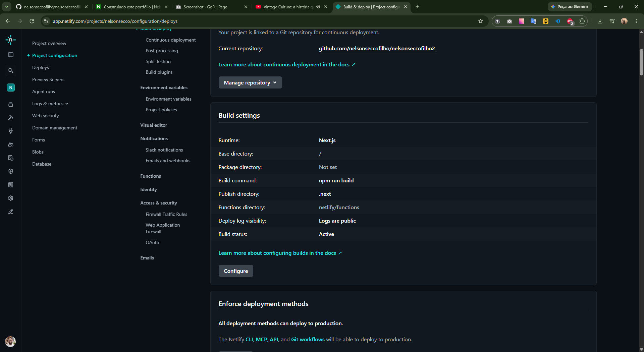Image resolution: width=644 pixels, height=352 pixels.
Task: Open the gear settings icon in the sidebar
Action: (x=11, y=198)
